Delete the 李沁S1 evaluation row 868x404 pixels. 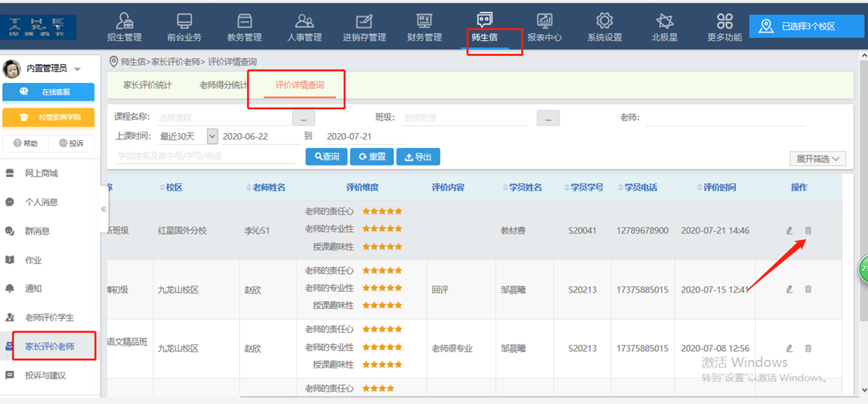click(808, 231)
